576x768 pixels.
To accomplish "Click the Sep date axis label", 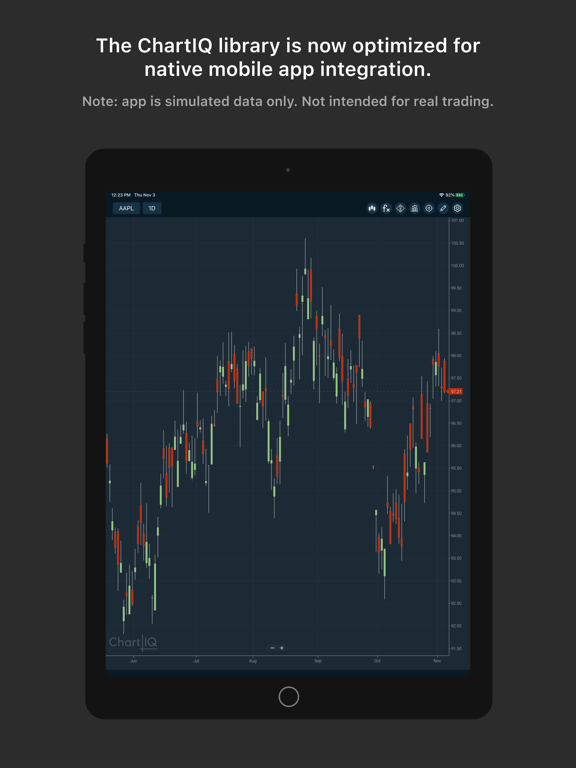I will (318, 661).
